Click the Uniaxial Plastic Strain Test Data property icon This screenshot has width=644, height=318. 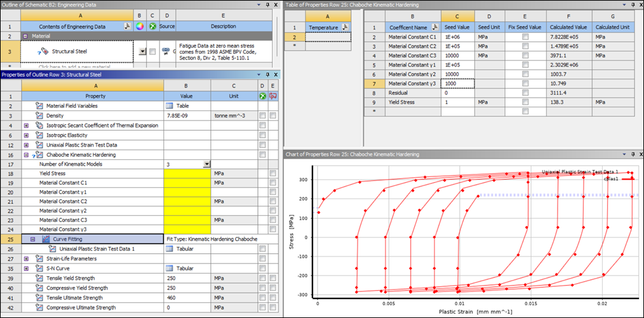tap(39, 145)
